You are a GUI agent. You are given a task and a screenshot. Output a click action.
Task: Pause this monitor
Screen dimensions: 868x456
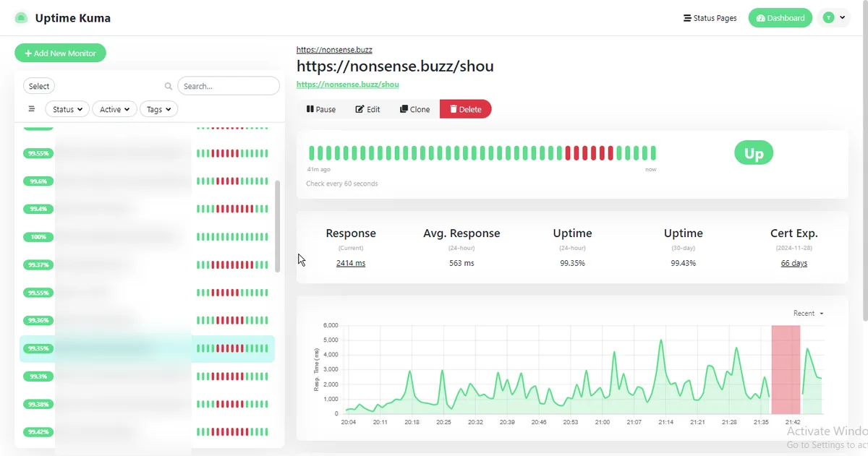coord(321,109)
